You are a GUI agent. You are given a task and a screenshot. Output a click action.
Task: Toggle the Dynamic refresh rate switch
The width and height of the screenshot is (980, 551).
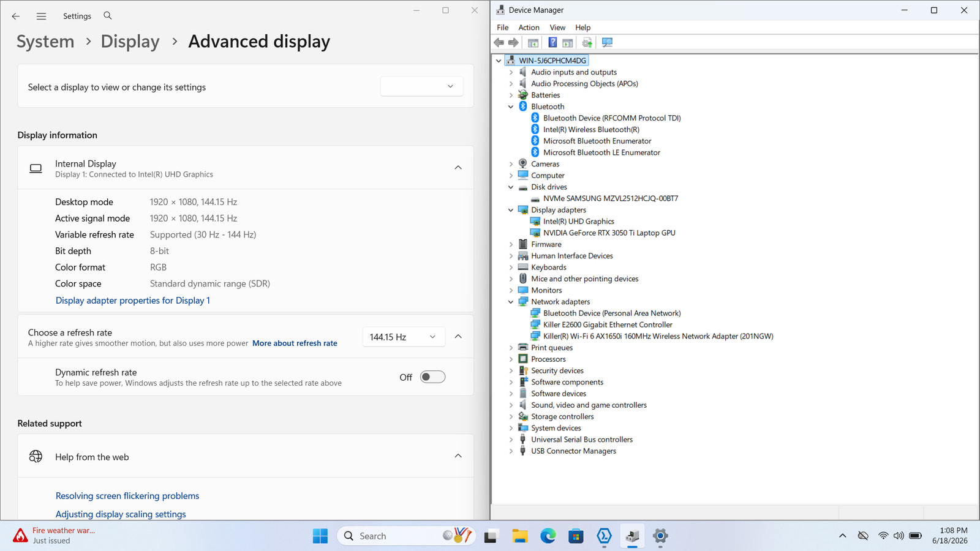[x=432, y=377]
